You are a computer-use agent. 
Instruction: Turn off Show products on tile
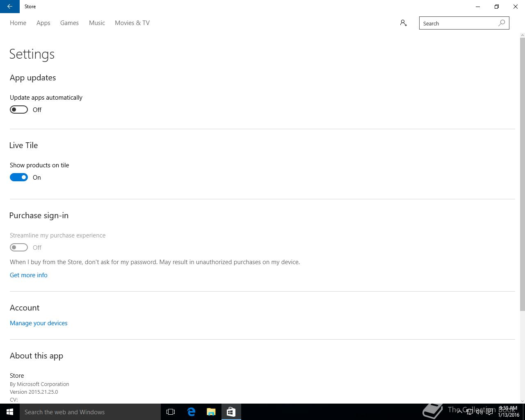pos(19,177)
